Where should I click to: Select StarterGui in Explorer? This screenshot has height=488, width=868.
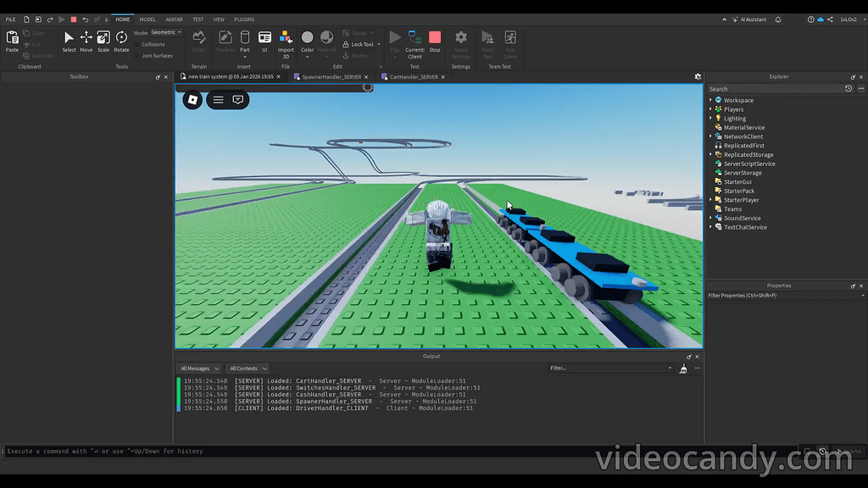[737, 182]
